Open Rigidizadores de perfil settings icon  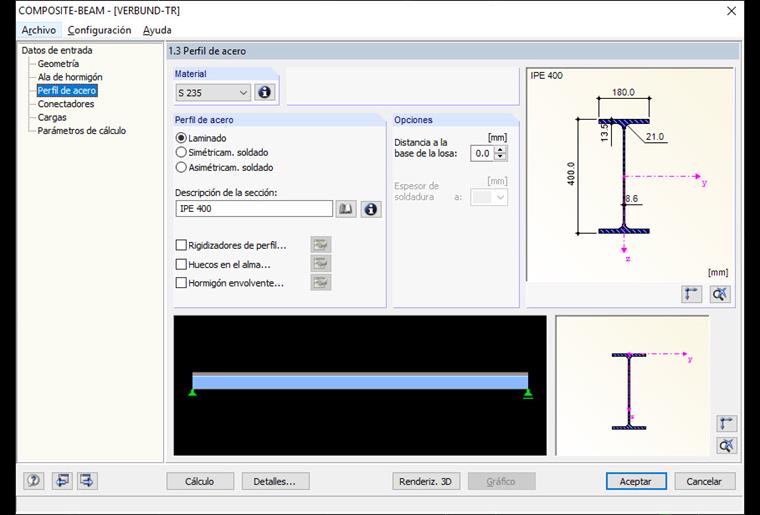pos(321,245)
